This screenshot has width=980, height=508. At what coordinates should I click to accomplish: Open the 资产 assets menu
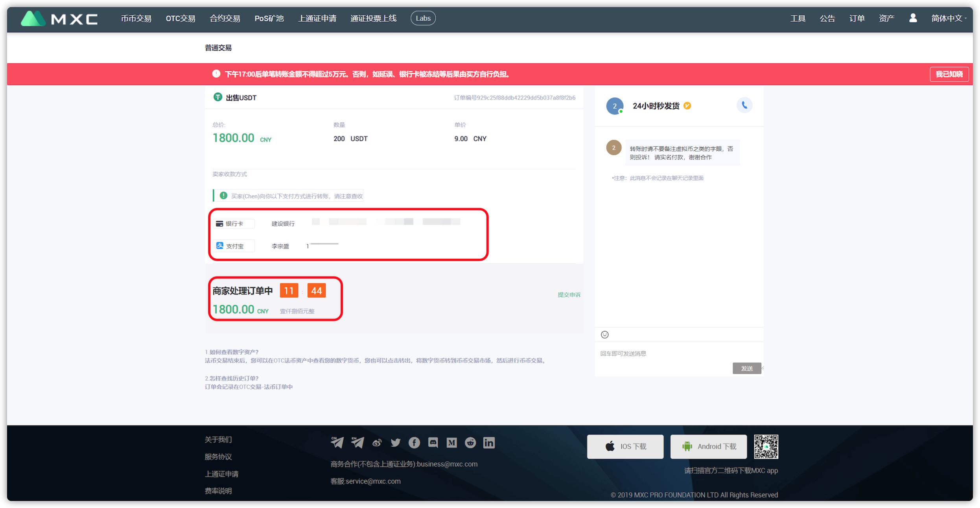[x=886, y=18]
